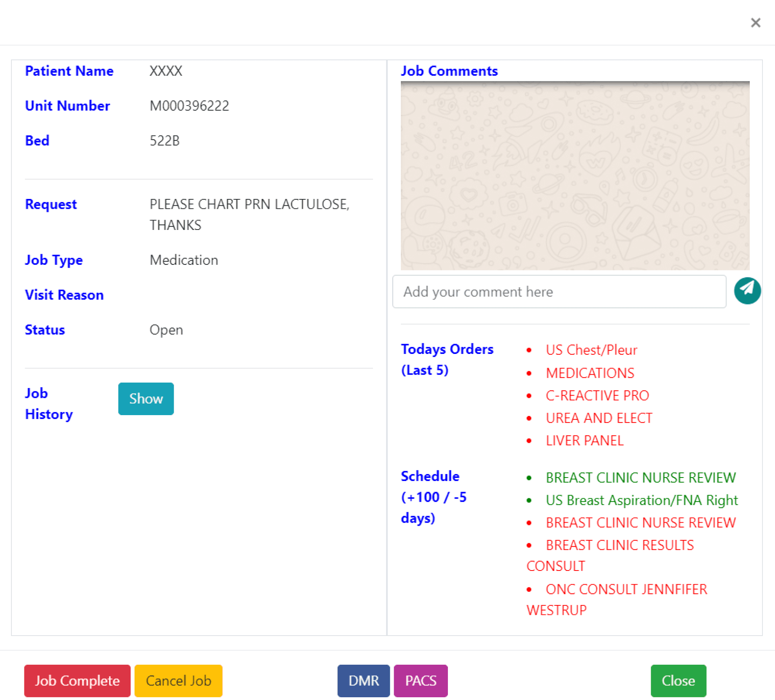
Task: Click the green Close button
Action: tap(678, 680)
